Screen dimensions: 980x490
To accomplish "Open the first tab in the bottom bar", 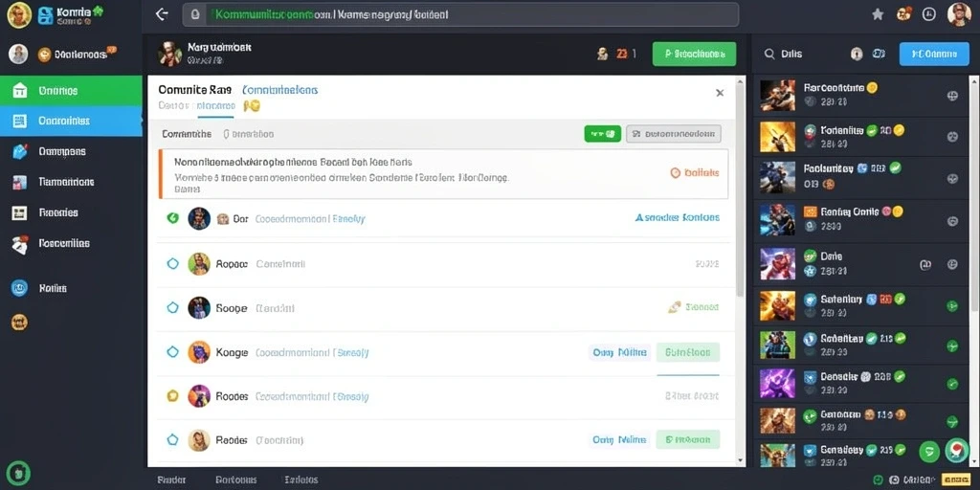I will point(171,480).
